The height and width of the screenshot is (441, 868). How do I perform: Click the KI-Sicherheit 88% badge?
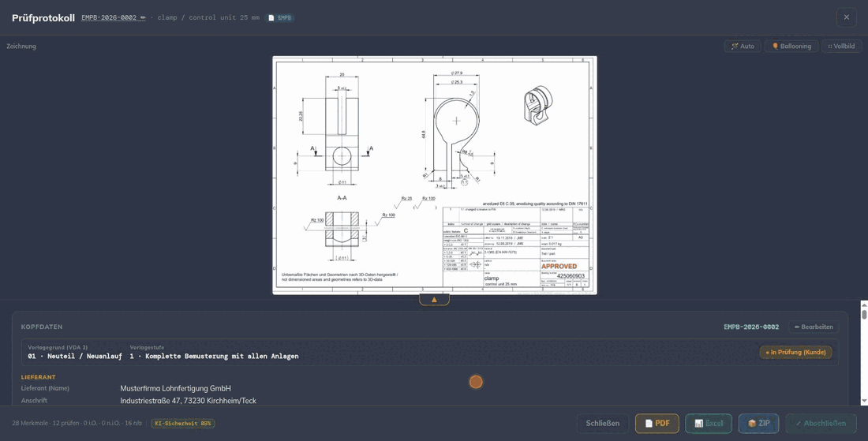pyautogui.click(x=183, y=424)
